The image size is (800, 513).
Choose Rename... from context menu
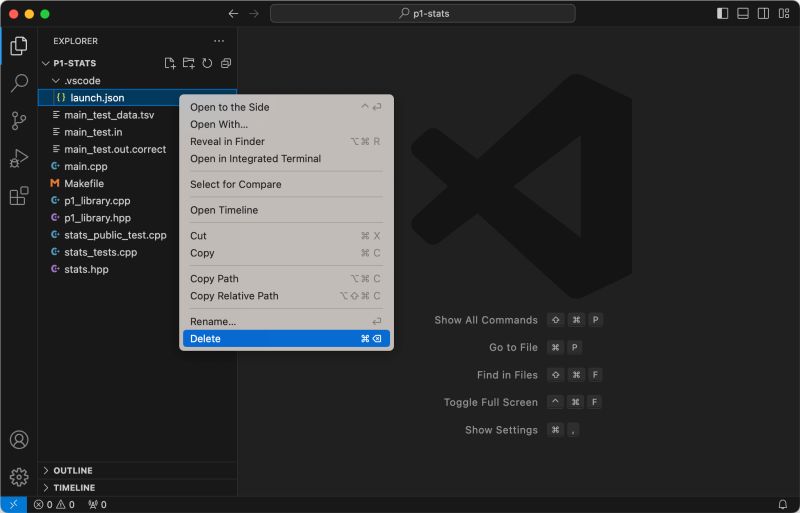tap(286, 322)
